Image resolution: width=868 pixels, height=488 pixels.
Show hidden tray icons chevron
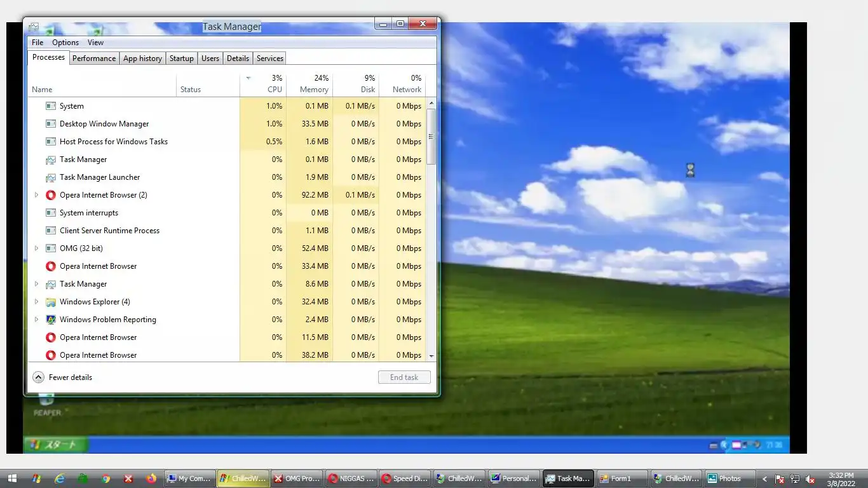[x=764, y=479]
